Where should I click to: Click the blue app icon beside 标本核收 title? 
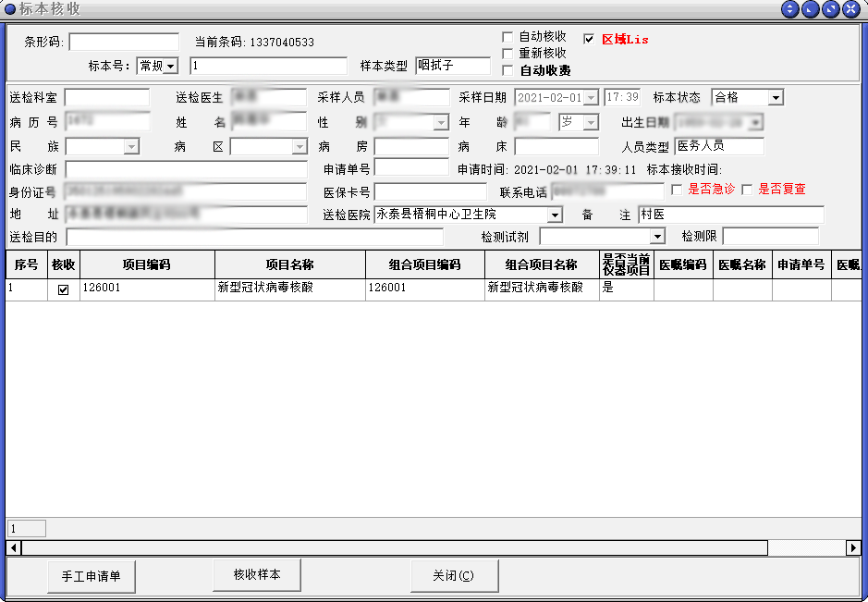[10, 9]
